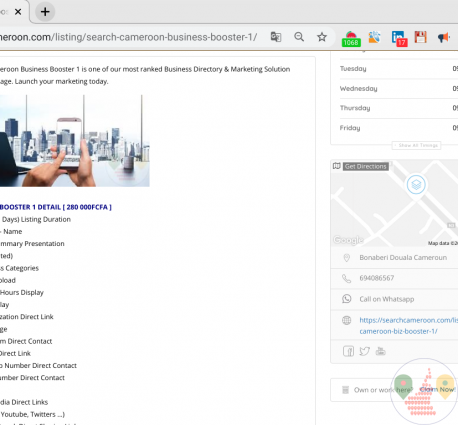Image resolution: width=458 pixels, height=425 pixels.
Task: Click the address bar URL
Action: tap(128, 37)
